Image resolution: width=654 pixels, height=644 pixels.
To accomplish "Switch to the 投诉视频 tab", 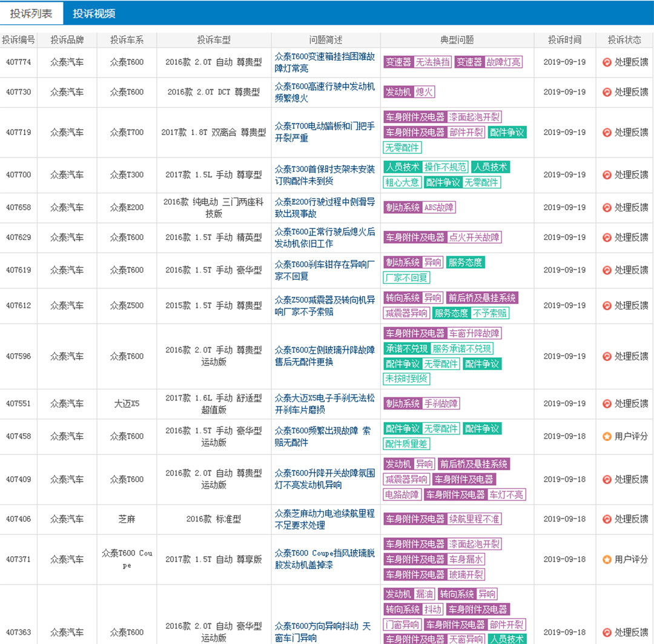I will (x=94, y=13).
